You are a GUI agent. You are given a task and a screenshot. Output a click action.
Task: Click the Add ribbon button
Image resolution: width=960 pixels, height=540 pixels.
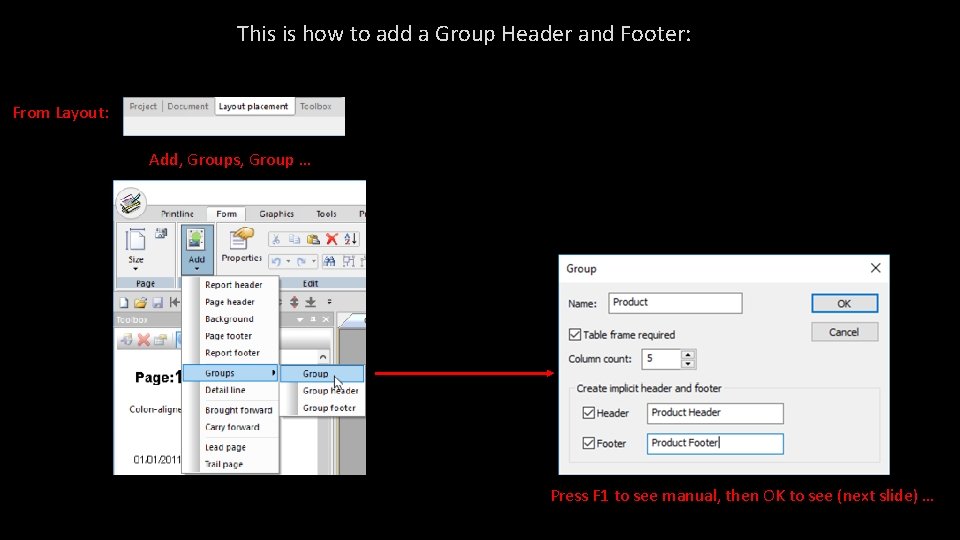(x=197, y=249)
